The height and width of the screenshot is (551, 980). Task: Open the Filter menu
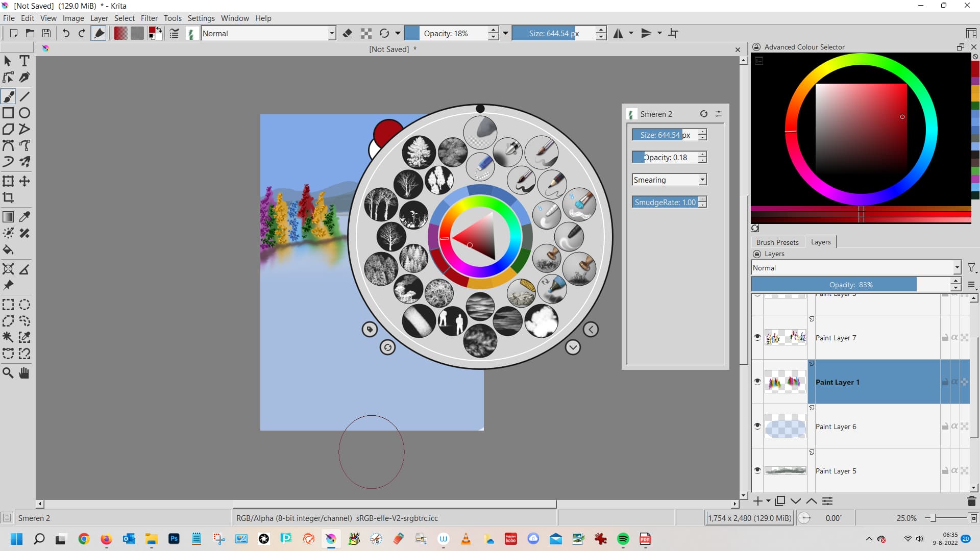(x=149, y=18)
